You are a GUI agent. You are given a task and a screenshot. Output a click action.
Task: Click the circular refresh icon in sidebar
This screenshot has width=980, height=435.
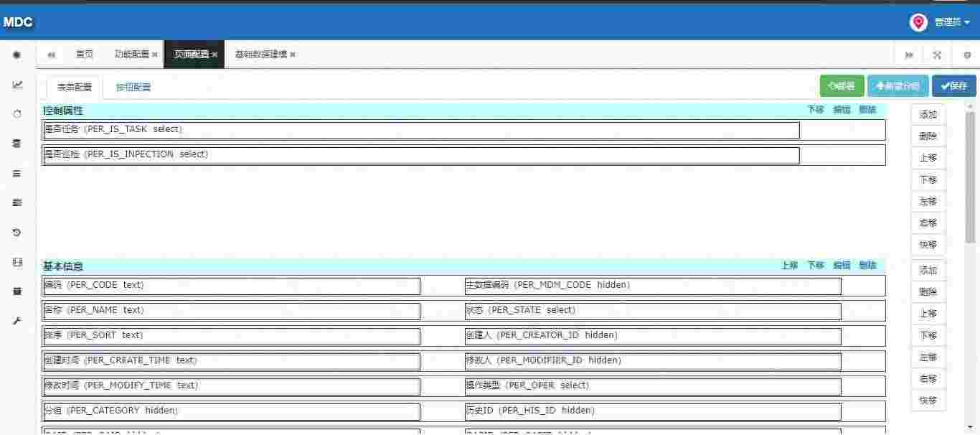point(17,114)
